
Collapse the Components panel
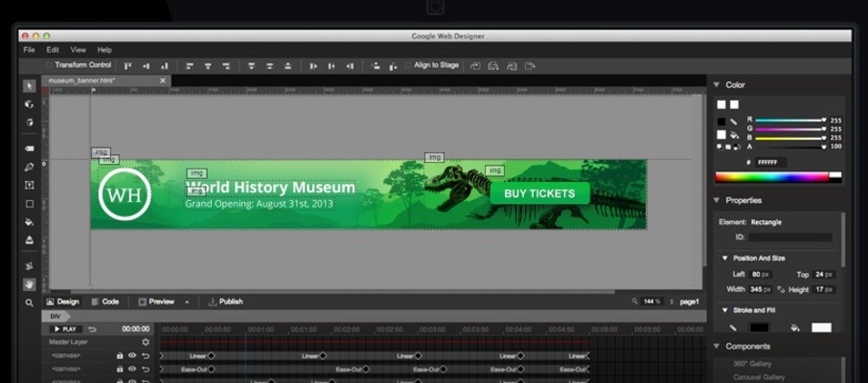point(717,347)
